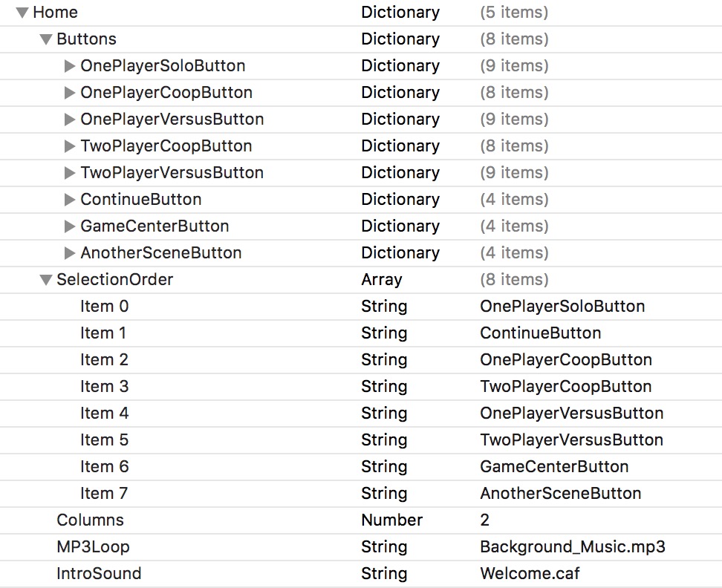Collapse the Home root item
Screen dimensions: 722x588
[22, 12]
